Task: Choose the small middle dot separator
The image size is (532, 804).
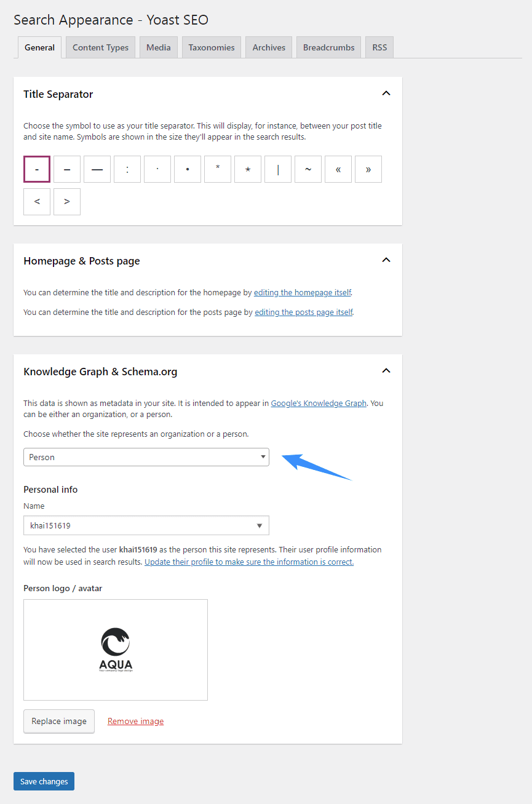Action: click(x=157, y=169)
